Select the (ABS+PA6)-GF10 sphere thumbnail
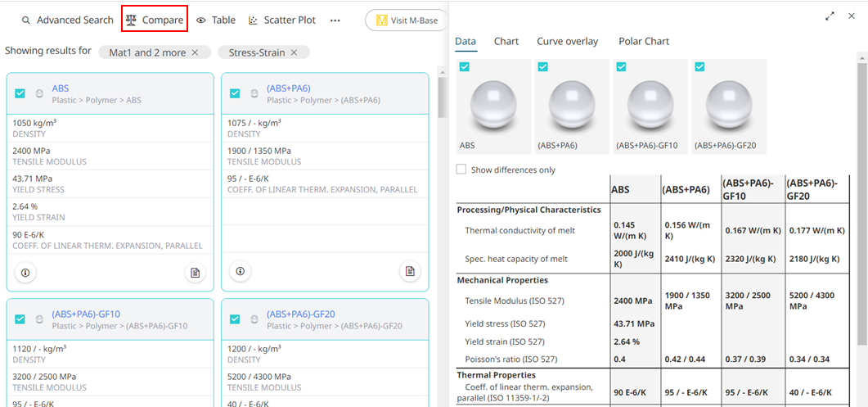This screenshot has height=407, width=868. (652, 106)
